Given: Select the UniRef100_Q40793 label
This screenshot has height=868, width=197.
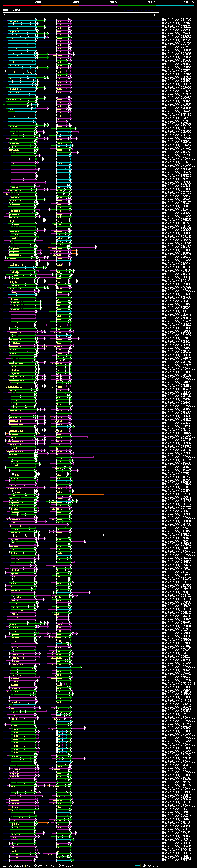Looking at the screenshot, I should pyautogui.click(x=177, y=267).
